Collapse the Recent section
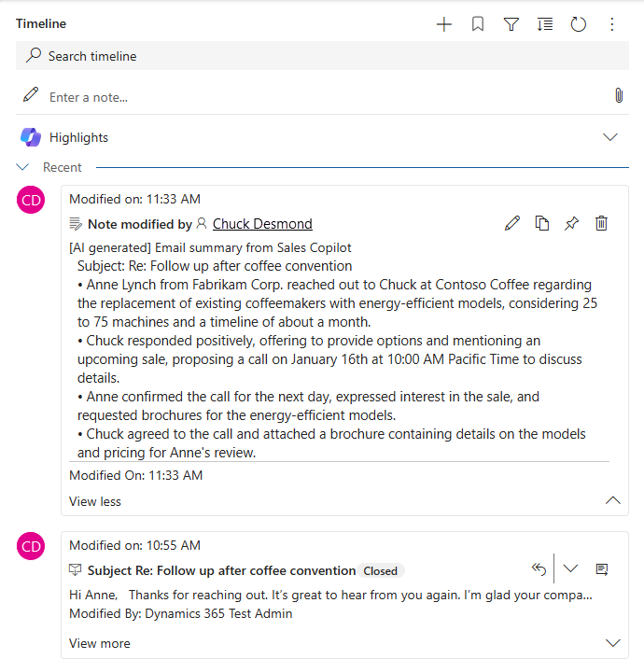This screenshot has height=659, width=644. click(x=23, y=168)
